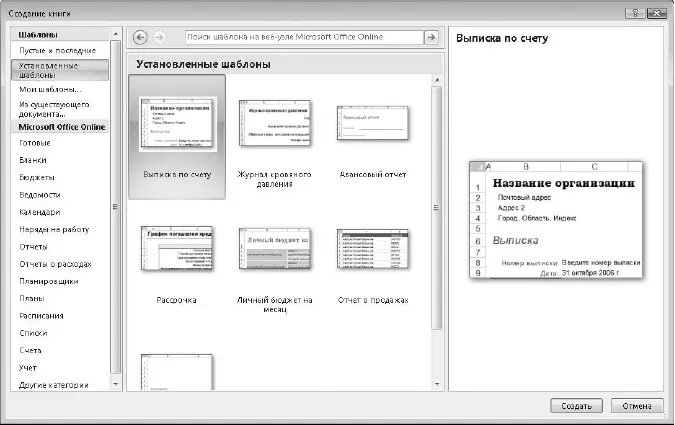Open the Бюджеты online category
Image resolution: width=675 pixels, height=425 pixels.
(39, 178)
